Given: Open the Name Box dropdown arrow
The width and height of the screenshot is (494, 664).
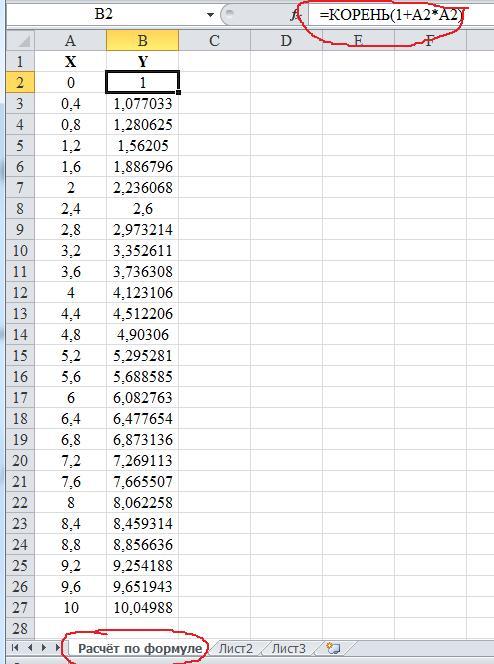Looking at the screenshot, I should [x=210, y=15].
